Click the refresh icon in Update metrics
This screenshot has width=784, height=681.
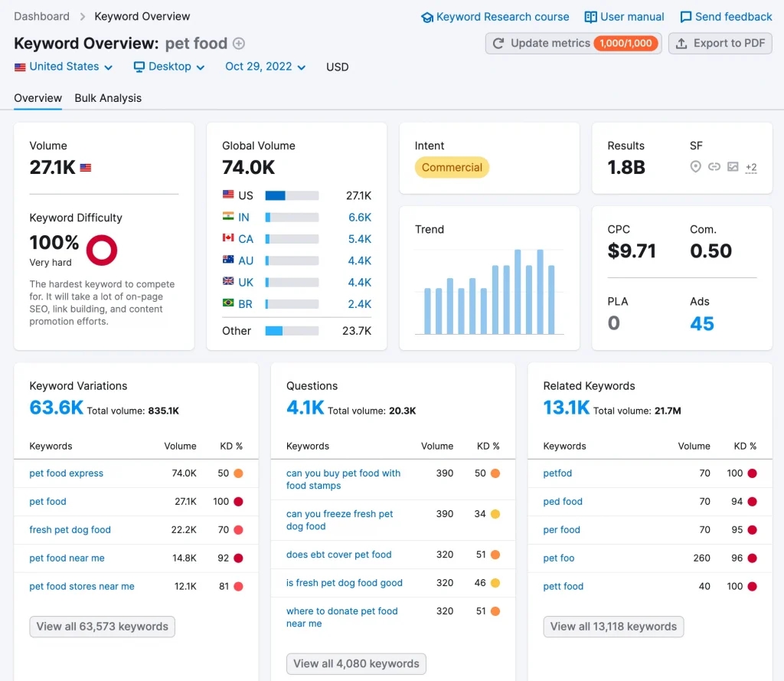[x=498, y=44]
